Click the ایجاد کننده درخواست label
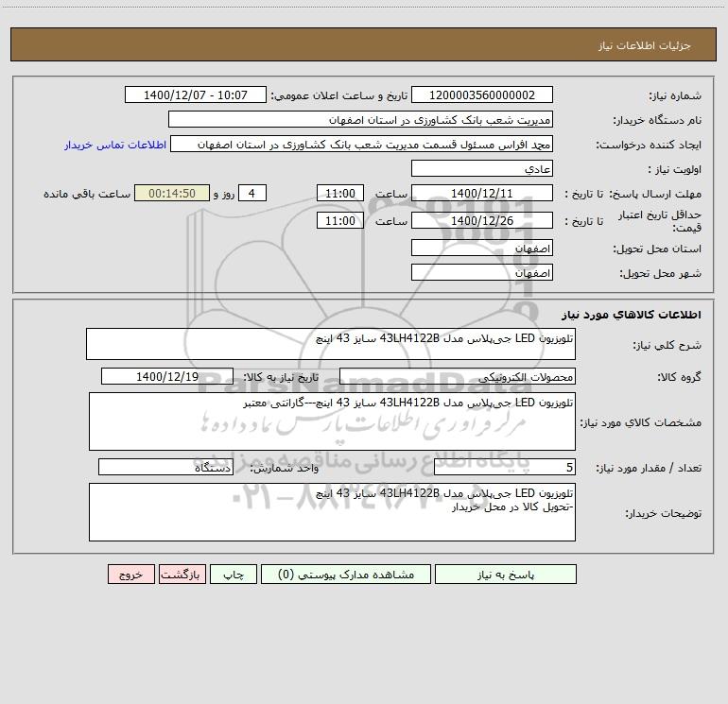The height and width of the screenshot is (704, 728). [x=649, y=145]
